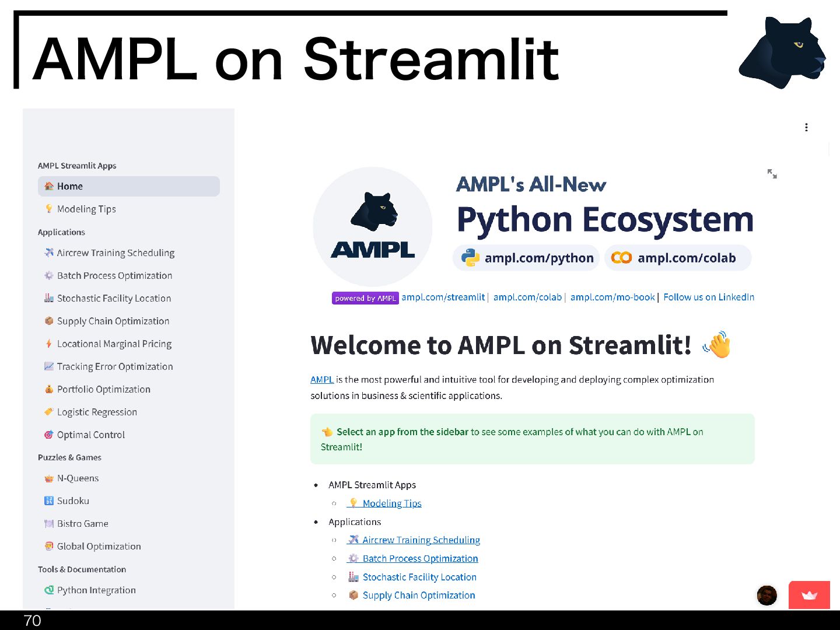The height and width of the screenshot is (630, 840).
Task: Click the slide number 70
Action: [x=32, y=621]
